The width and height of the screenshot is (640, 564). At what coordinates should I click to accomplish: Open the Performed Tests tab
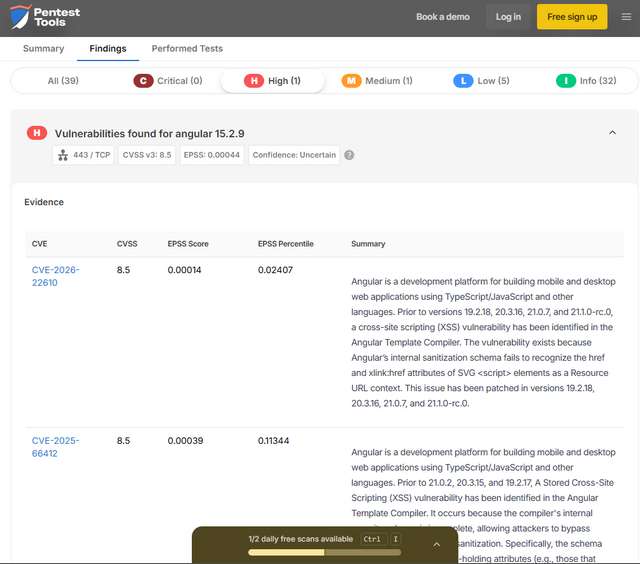click(x=187, y=48)
